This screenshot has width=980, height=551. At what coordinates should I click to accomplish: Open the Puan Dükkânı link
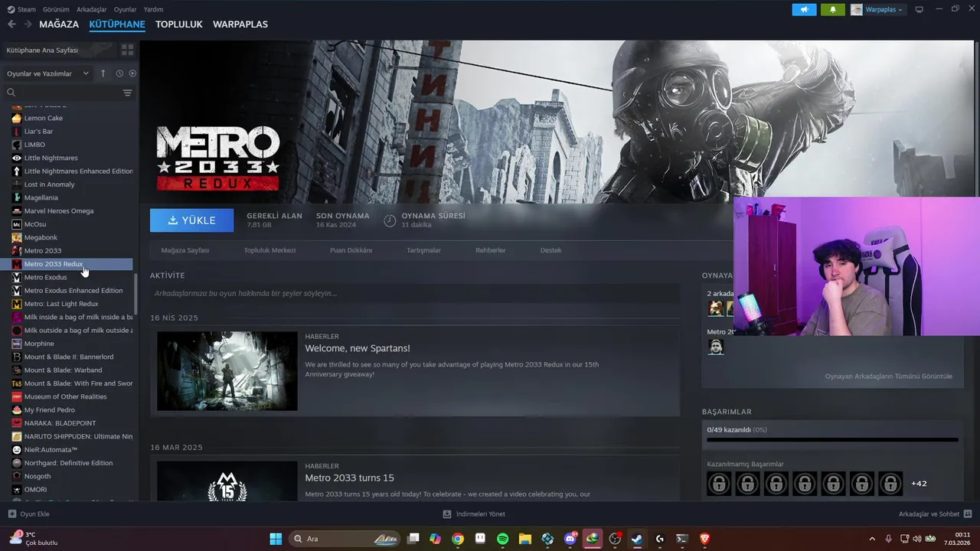[351, 250]
